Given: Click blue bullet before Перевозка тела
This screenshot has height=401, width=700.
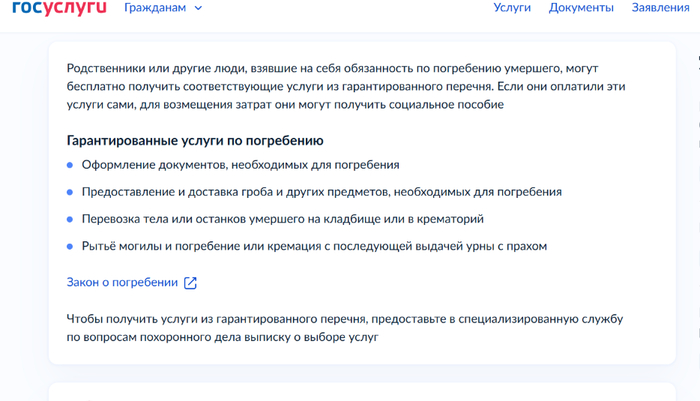Looking at the screenshot, I should [70, 219].
